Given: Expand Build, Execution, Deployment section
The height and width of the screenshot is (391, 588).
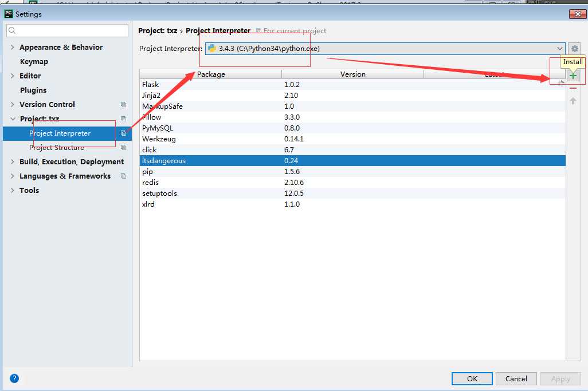Looking at the screenshot, I should tap(13, 161).
